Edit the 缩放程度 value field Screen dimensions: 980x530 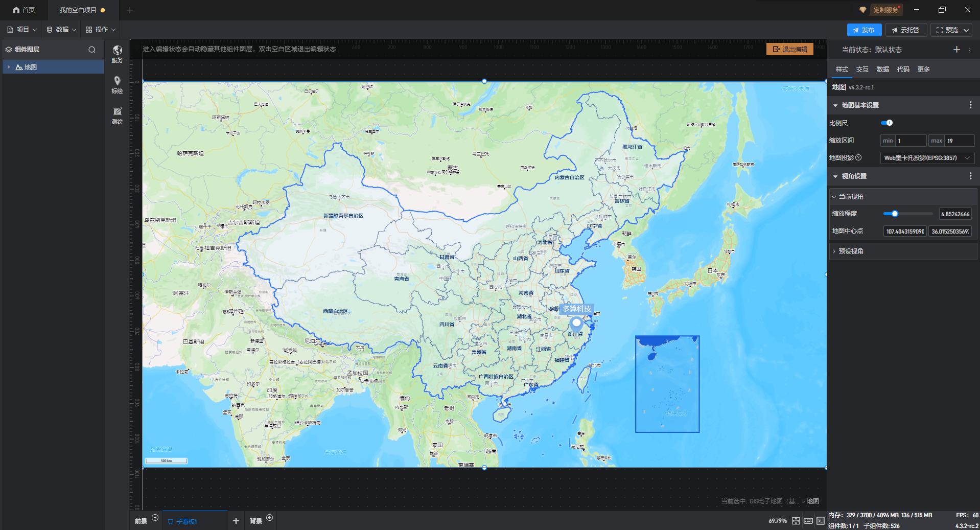point(955,214)
